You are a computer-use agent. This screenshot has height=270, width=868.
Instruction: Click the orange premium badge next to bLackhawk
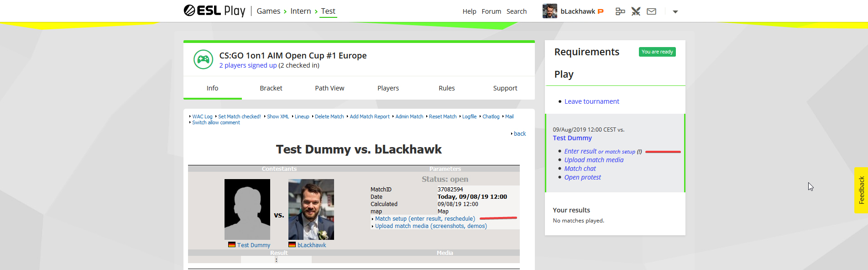point(601,11)
